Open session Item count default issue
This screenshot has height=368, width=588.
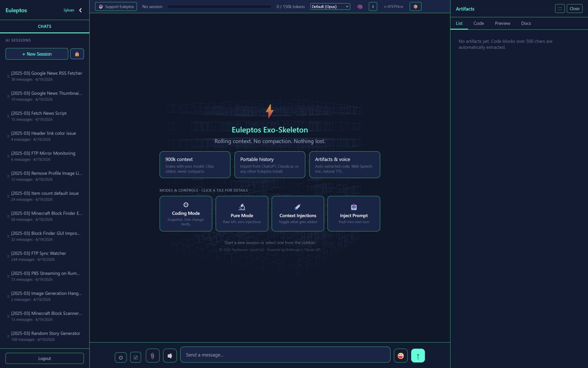44,196
